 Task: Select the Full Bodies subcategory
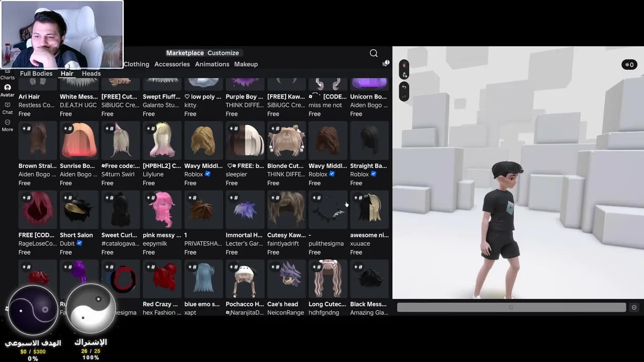(x=36, y=73)
